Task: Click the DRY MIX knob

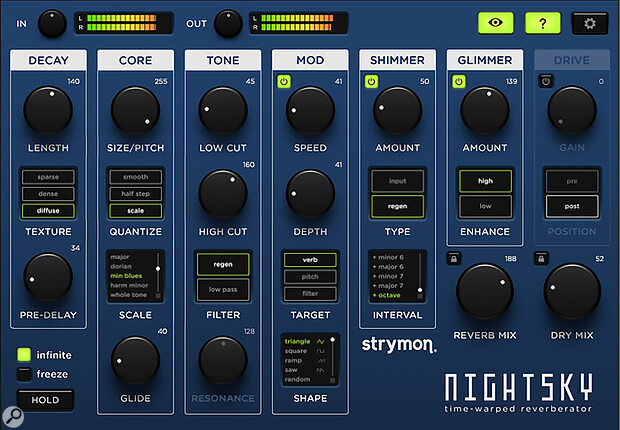Action: pyautogui.click(x=572, y=292)
